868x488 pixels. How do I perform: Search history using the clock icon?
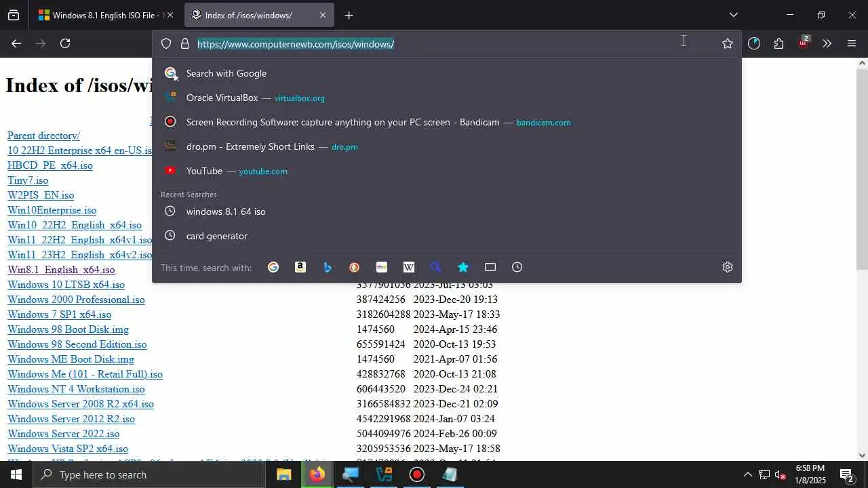(517, 267)
